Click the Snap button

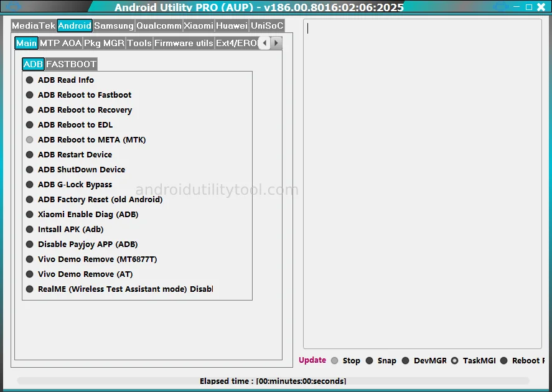point(381,361)
